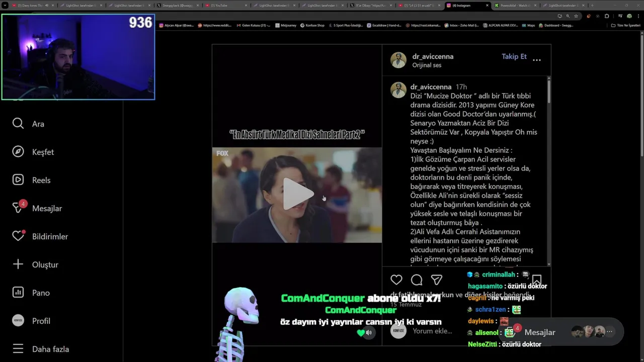Click post date 15 Temmuz
644x362 pixels.
tap(406, 305)
